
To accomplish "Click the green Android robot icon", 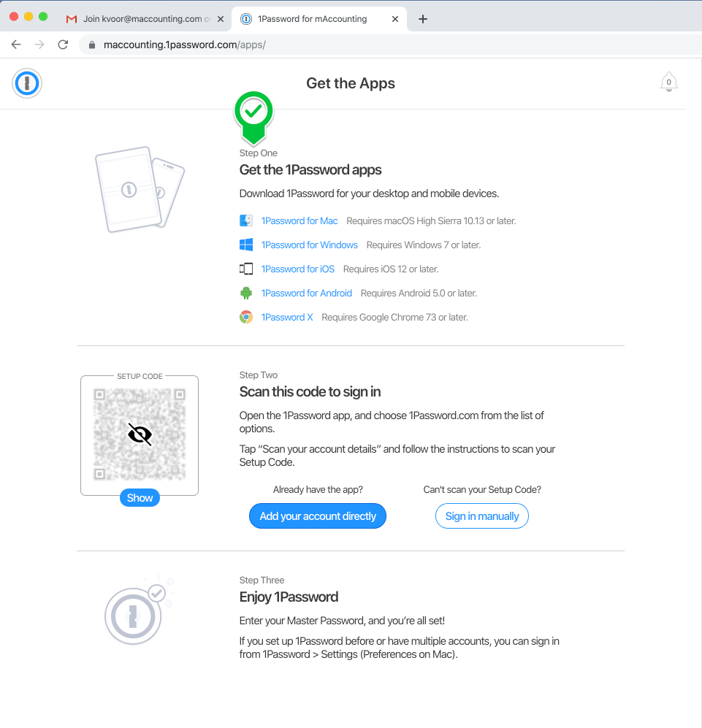I will tap(245, 293).
